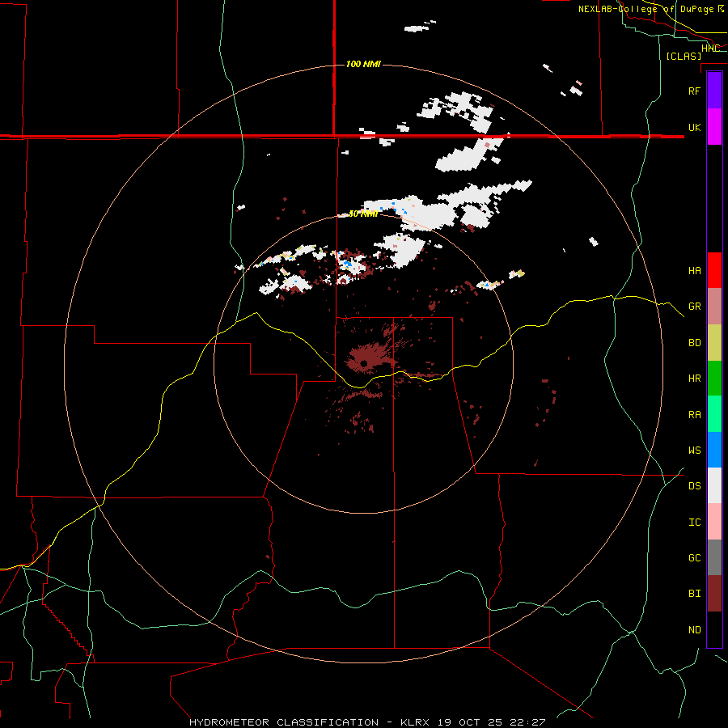Select the "BD" legend label
Image resolution: width=728 pixels, height=728 pixels.
(x=694, y=343)
